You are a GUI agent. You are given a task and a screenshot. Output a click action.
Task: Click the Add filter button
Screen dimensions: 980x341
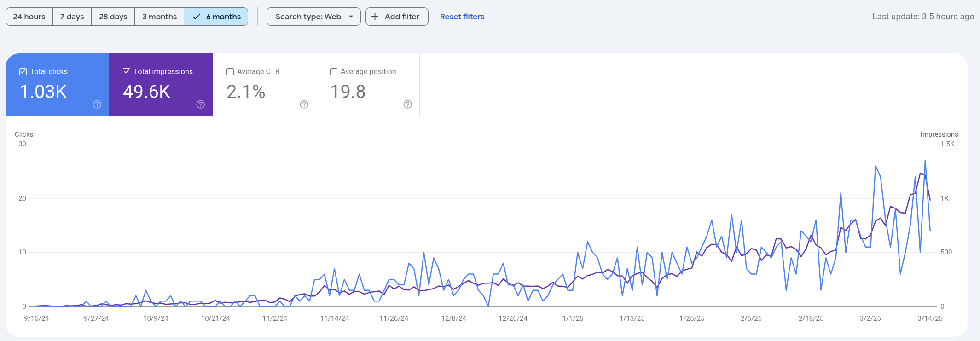point(397,17)
